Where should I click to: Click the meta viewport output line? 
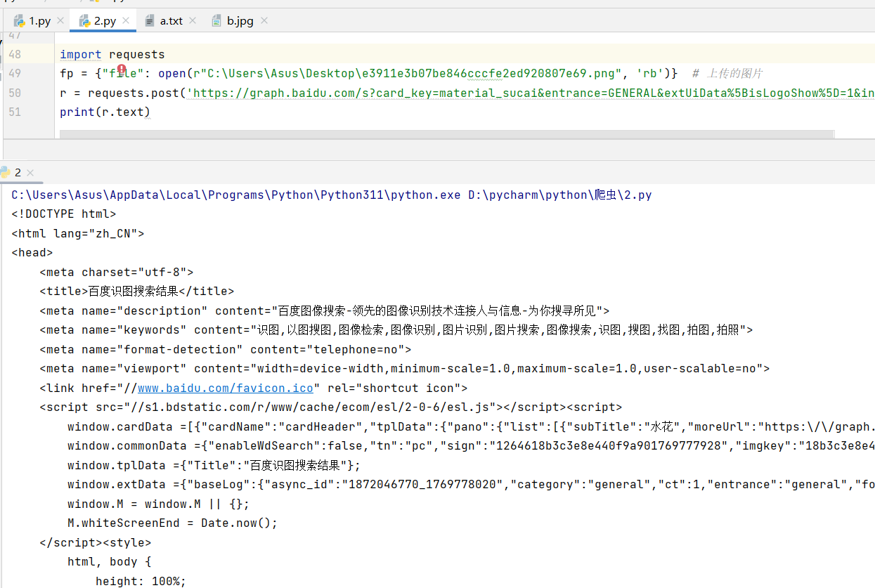tap(405, 368)
